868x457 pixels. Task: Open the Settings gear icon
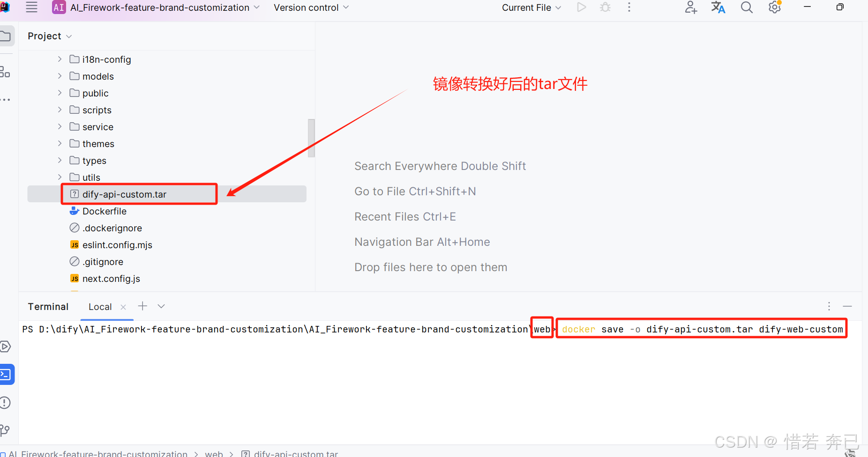pyautogui.click(x=774, y=7)
